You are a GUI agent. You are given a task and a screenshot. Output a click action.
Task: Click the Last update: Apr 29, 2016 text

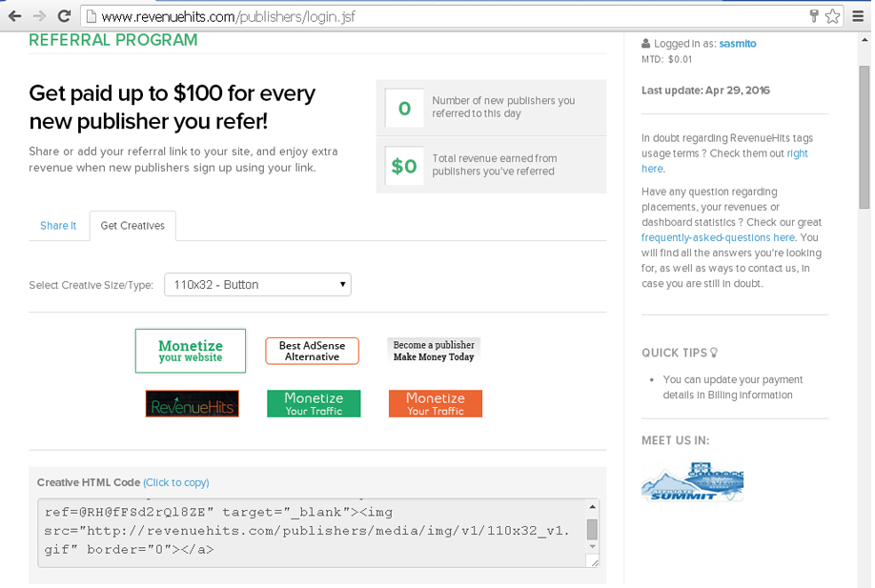coord(706,91)
